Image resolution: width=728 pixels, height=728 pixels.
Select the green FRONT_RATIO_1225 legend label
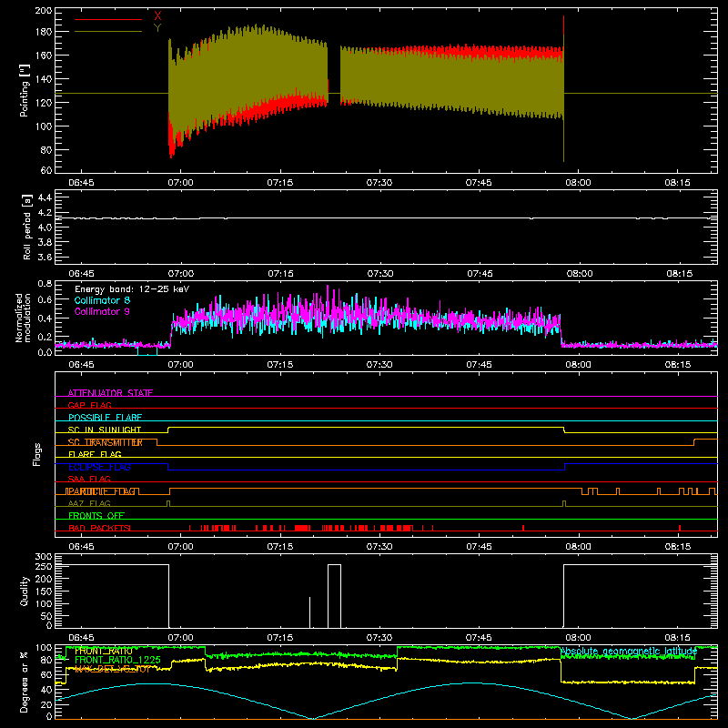click(117, 660)
